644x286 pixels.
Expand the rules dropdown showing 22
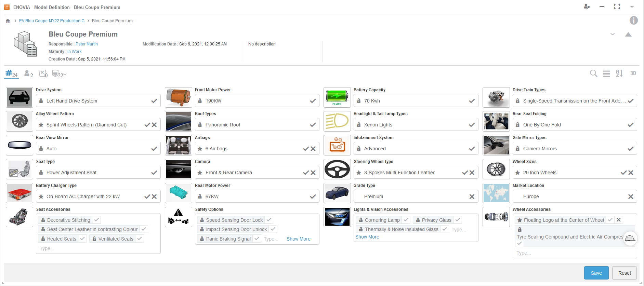click(59, 74)
